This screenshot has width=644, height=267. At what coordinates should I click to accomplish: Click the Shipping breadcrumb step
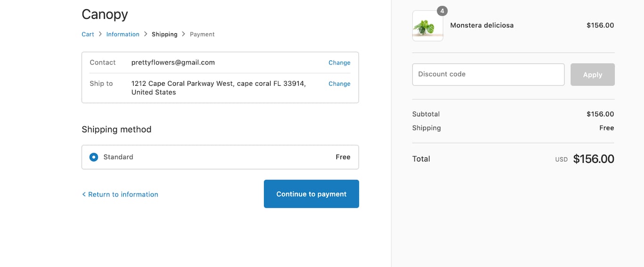pyautogui.click(x=165, y=34)
